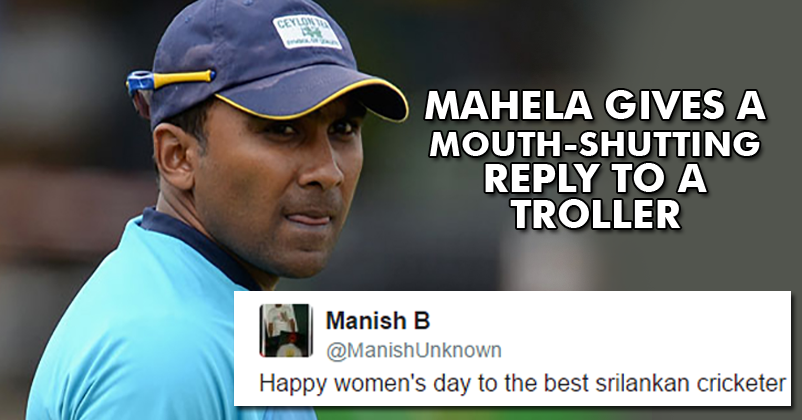Click the man's nose

318,171
